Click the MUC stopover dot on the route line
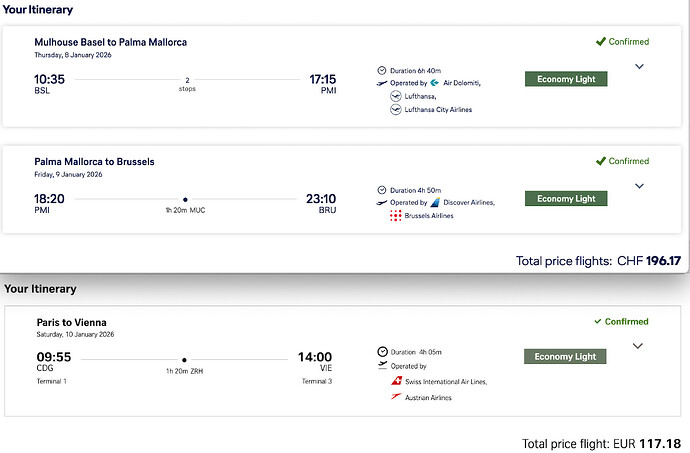Screen dimensions: 690x453 (185, 199)
